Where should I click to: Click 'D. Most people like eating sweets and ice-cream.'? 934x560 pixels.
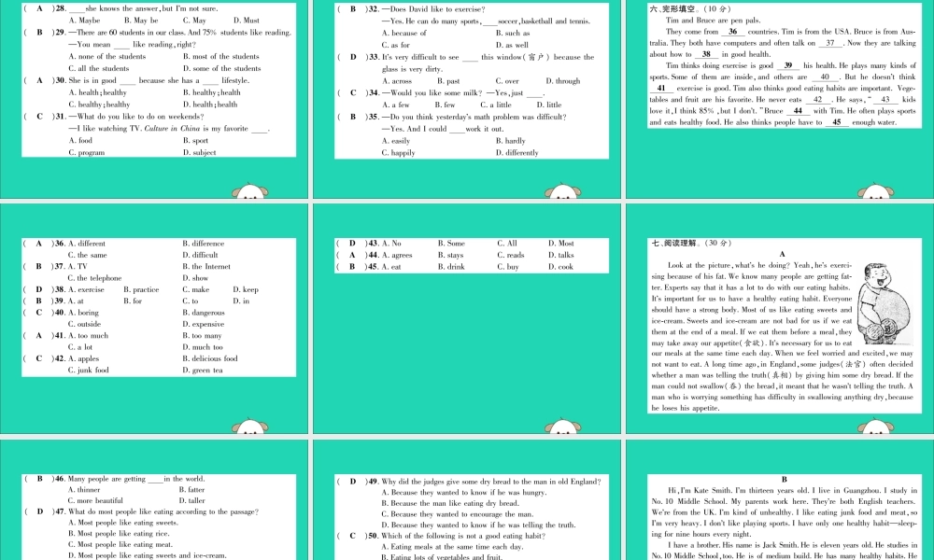[148, 556]
